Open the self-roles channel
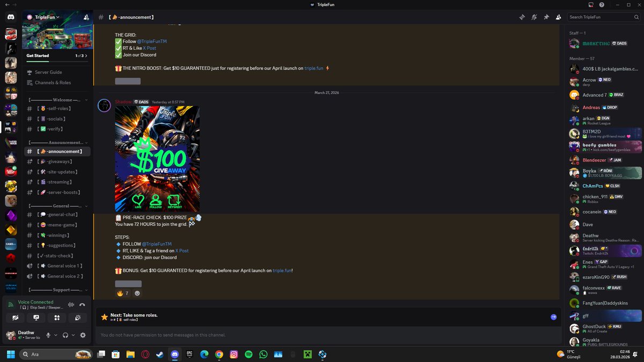644x362 pixels. [x=56, y=108]
